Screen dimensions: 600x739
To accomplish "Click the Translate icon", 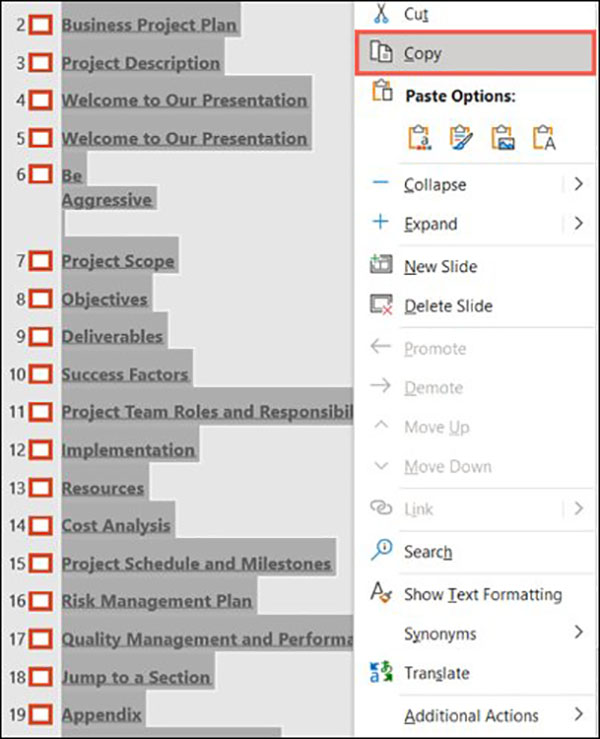I will 381,673.
